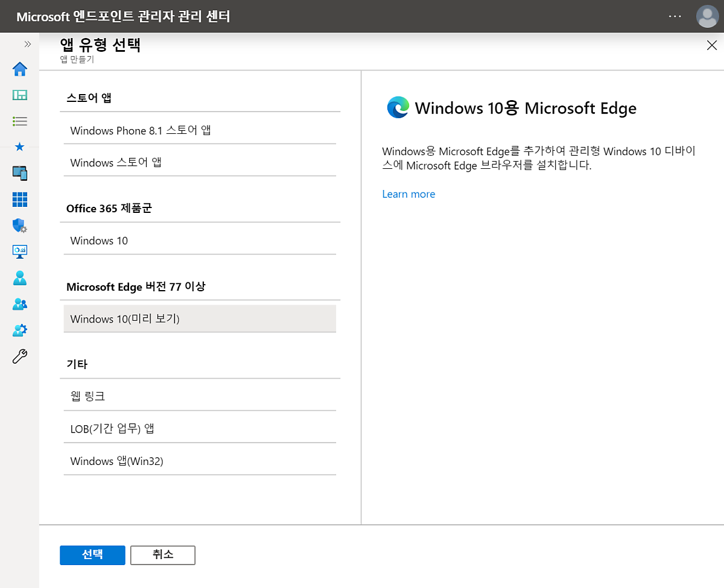The width and height of the screenshot is (724, 588).
Task: Select the 웹 링크 app type
Action: tap(199, 396)
